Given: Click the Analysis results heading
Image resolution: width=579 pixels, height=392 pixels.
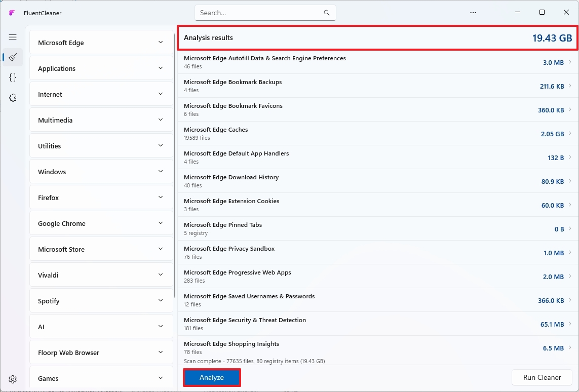Looking at the screenshot, I should pos(208,37).
